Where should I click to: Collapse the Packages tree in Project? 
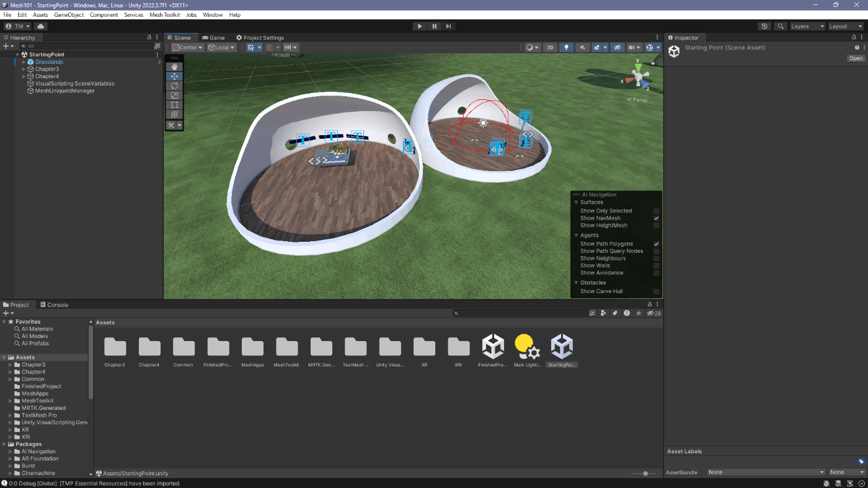(4, 444)
